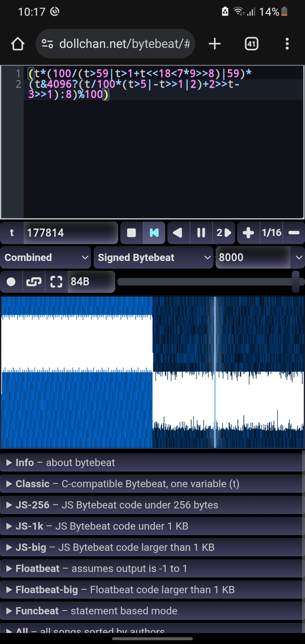Screen dimensions: 305x644
Task: Edit the 8000 sample rate field
Action: (x=253, y=258)
